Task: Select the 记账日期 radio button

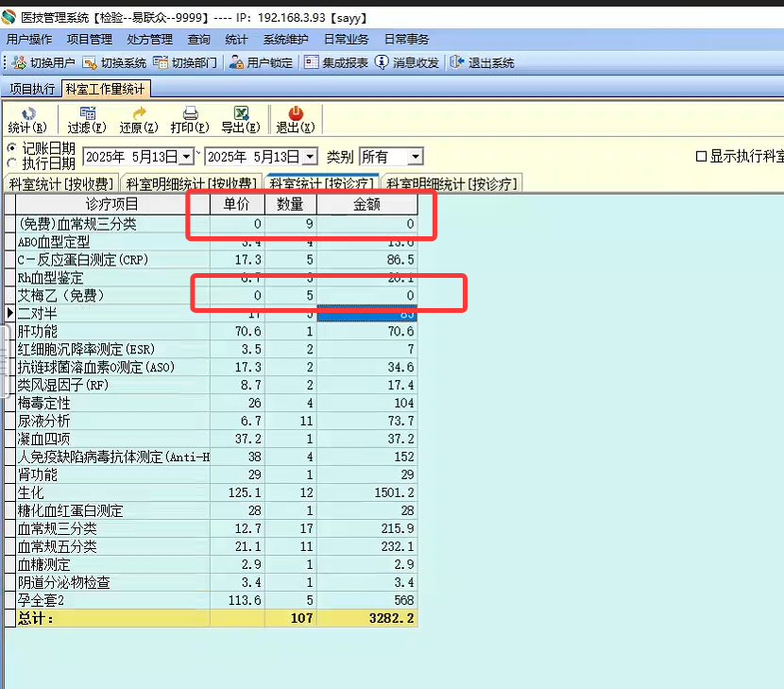Action: [12, 148]
